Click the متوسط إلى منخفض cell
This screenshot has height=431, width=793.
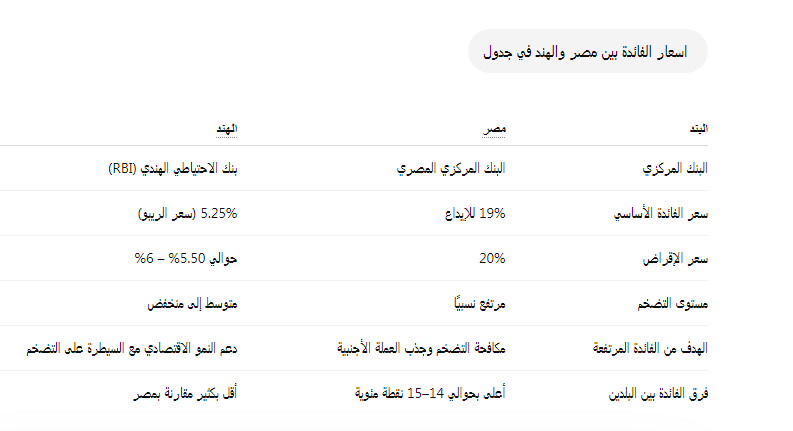[x=192, y=304]
